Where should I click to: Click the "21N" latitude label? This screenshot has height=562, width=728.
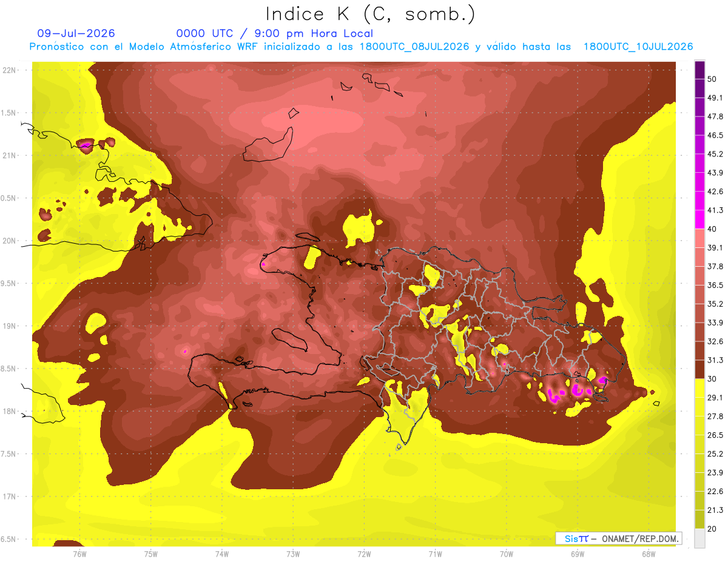tap(9, 155)
